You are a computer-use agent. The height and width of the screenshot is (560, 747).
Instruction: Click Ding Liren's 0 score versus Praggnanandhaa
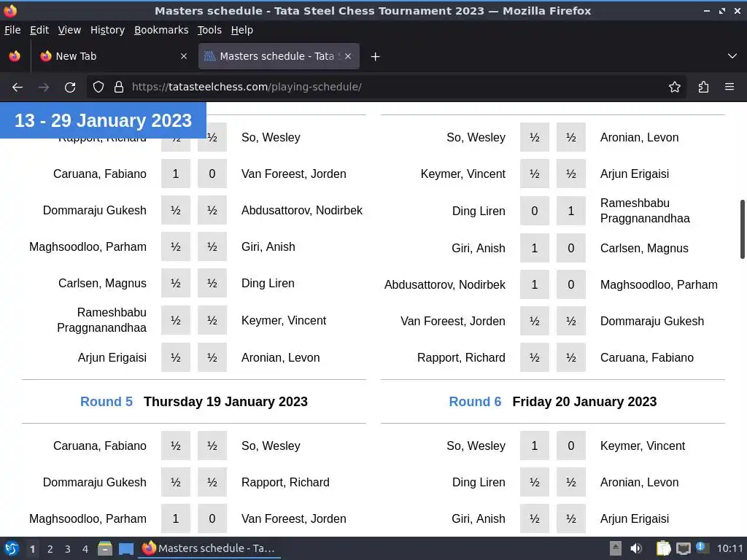[x=535, y=211]
